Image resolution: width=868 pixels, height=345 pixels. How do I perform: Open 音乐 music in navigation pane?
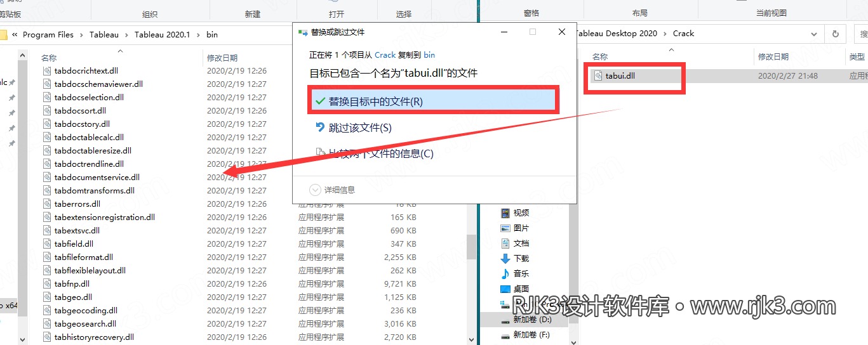[x=521, y=274]
